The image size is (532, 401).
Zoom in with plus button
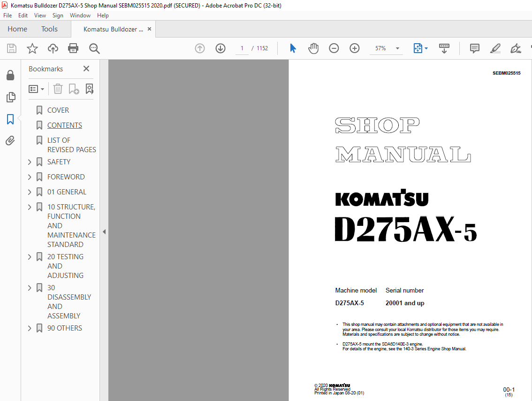point(355,48)
